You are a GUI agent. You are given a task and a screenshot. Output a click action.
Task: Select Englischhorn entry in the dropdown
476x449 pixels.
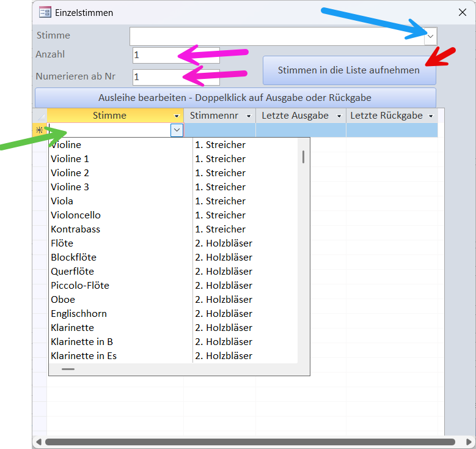79,314
